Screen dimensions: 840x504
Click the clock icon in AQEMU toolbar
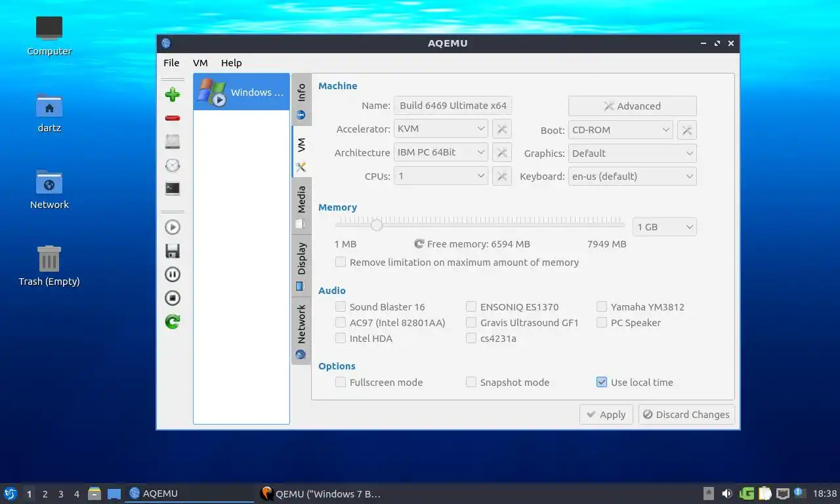pyautogui.click(x=173, y=165)
